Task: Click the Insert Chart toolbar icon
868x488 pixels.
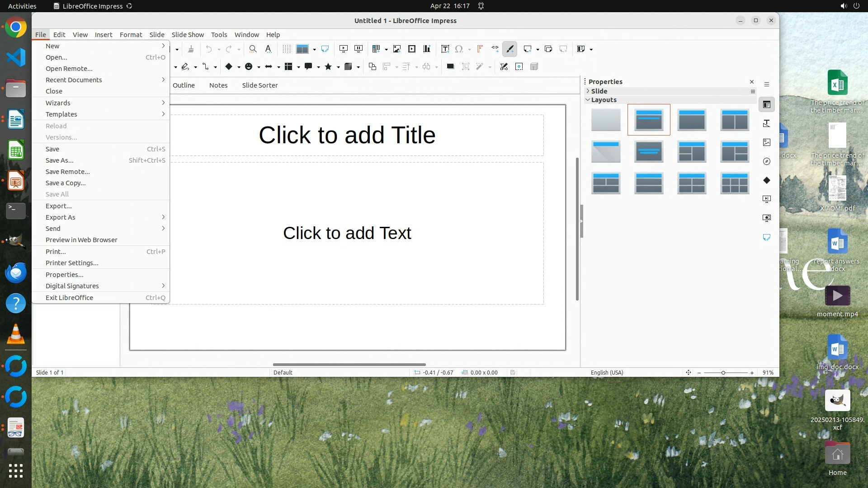Action: point(426,49)
